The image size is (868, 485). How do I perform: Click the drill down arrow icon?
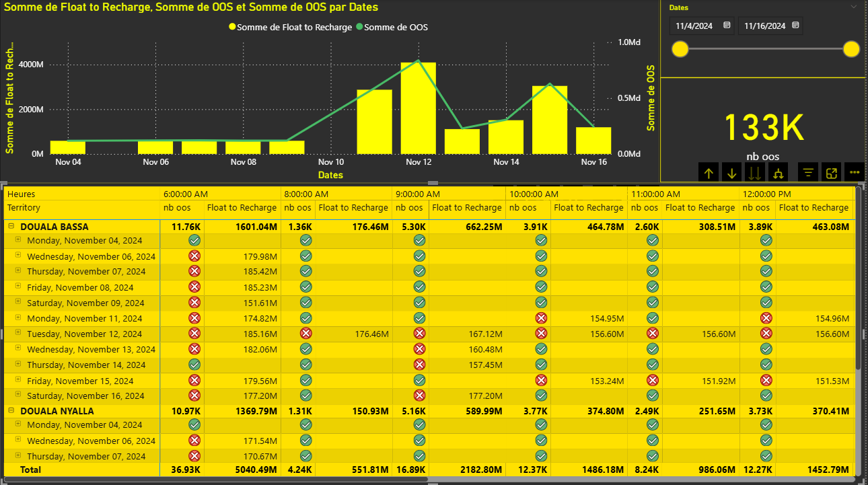pos(731,172)
